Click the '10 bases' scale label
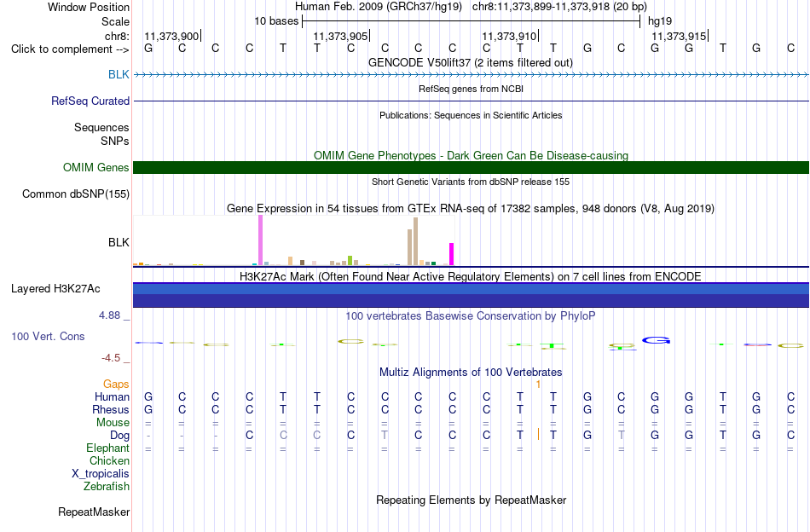The width and height of the screenshot is (810, 532). tap(276, 21)
